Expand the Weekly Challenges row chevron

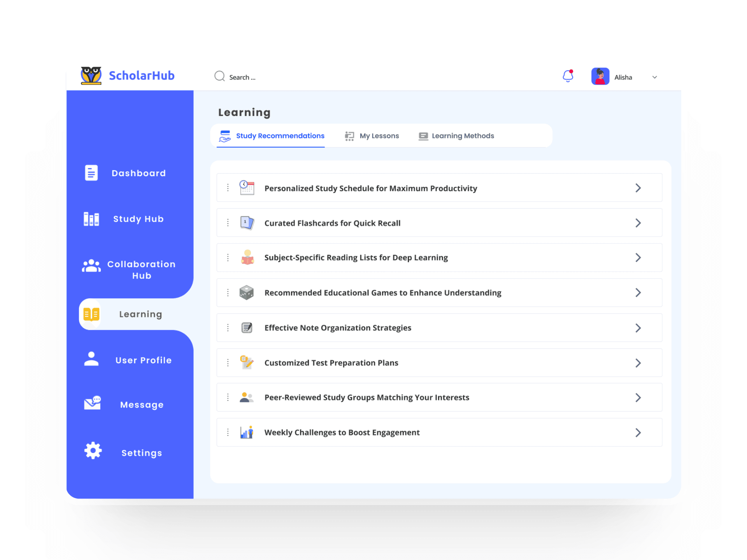coord(638,432)
